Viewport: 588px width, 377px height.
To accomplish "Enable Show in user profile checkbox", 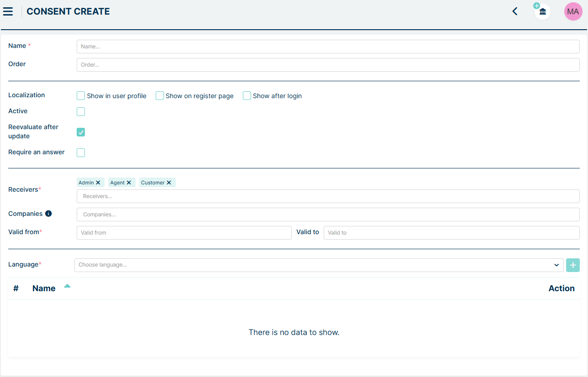I will pos(81,96).
